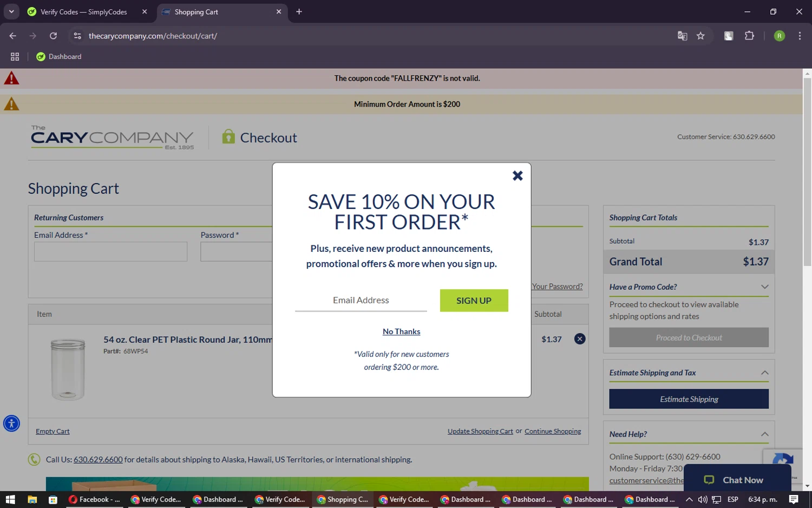Open the Dashboard bookmark
Screen dimensions: 812x508
click(58, 56)
